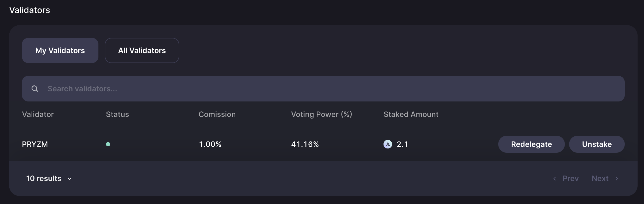Open the 10 results dropdown
The height and width of the screenshot is (204, 644).
coord(49,178)
